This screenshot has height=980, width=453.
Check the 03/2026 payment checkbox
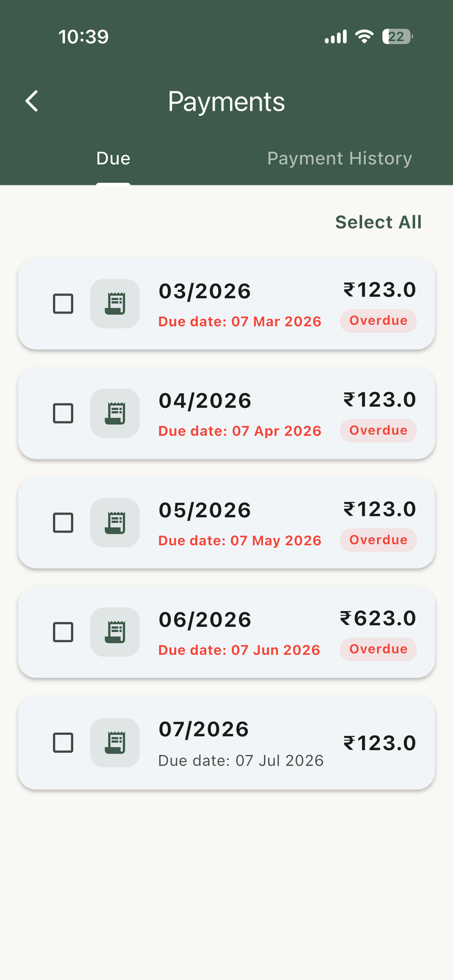tap(63, 304)
